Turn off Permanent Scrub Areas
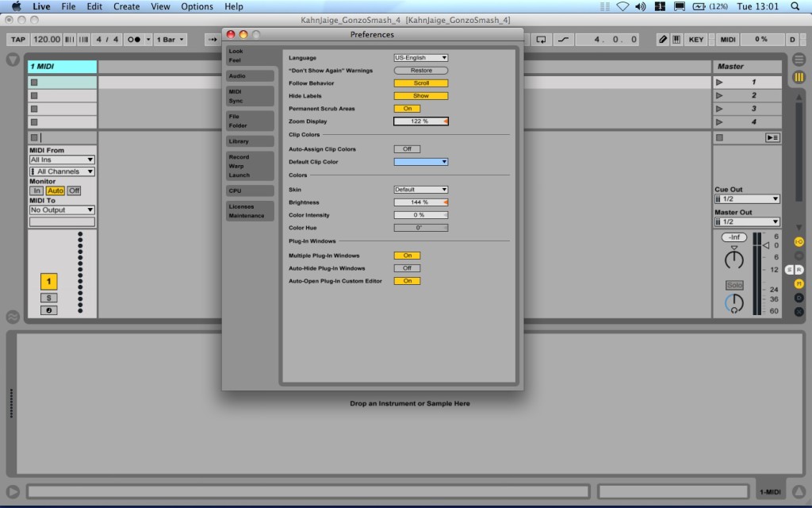Image resolution: width=812 pixels, height=508 pixels. click(407, 109)
